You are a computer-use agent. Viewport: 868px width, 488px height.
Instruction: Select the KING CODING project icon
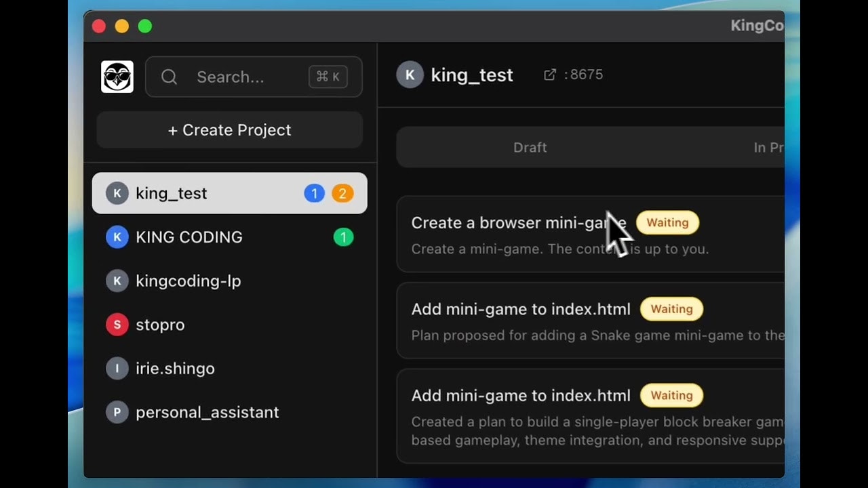pyautogui.click(x=117, y=237)
